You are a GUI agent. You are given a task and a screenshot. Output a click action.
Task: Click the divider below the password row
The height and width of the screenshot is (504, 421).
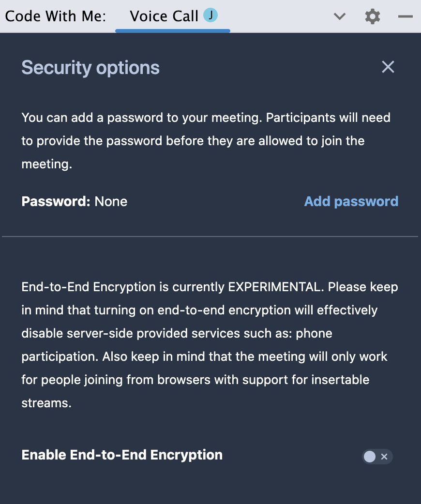[x=210, y=237]
